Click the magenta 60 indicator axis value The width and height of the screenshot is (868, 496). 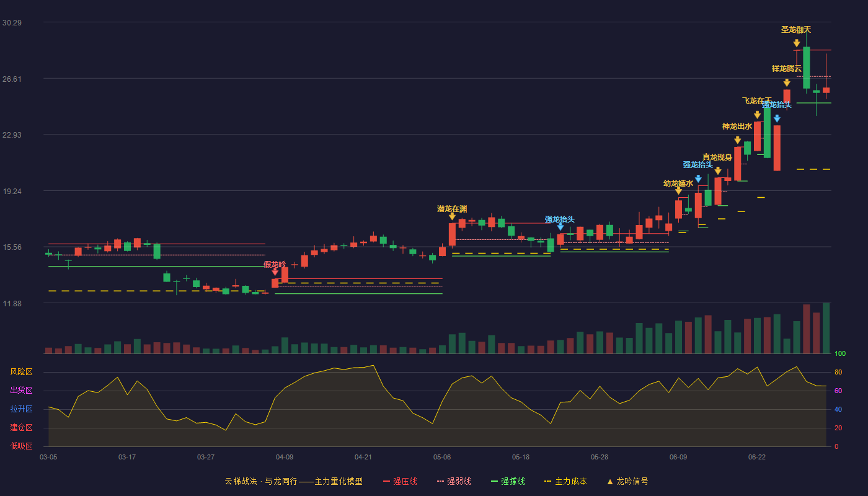click(x=838, y=391)
